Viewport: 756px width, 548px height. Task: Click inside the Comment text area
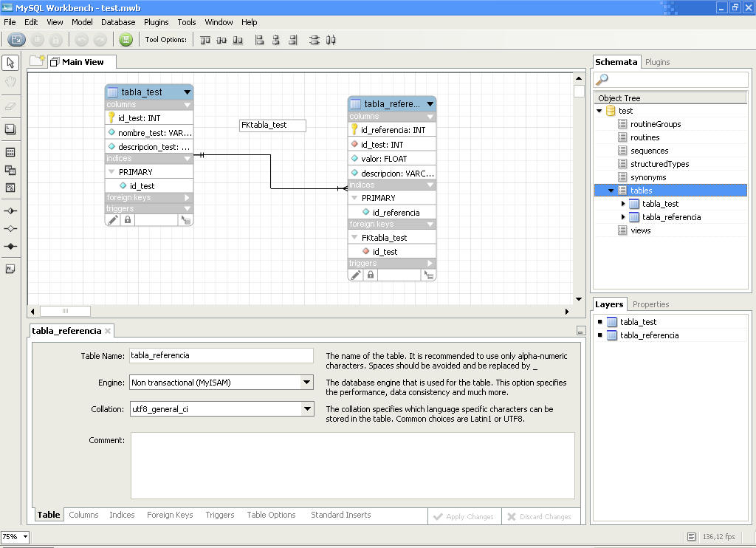[x=352, y=465]
